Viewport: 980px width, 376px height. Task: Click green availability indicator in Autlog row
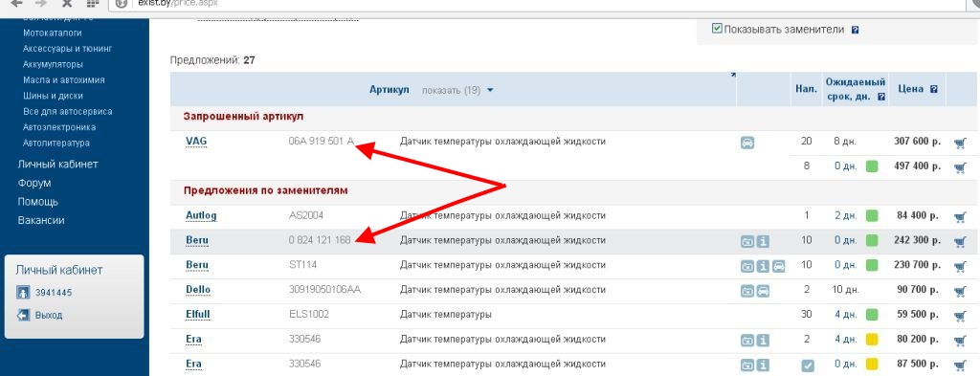click(x=872, y=216)
